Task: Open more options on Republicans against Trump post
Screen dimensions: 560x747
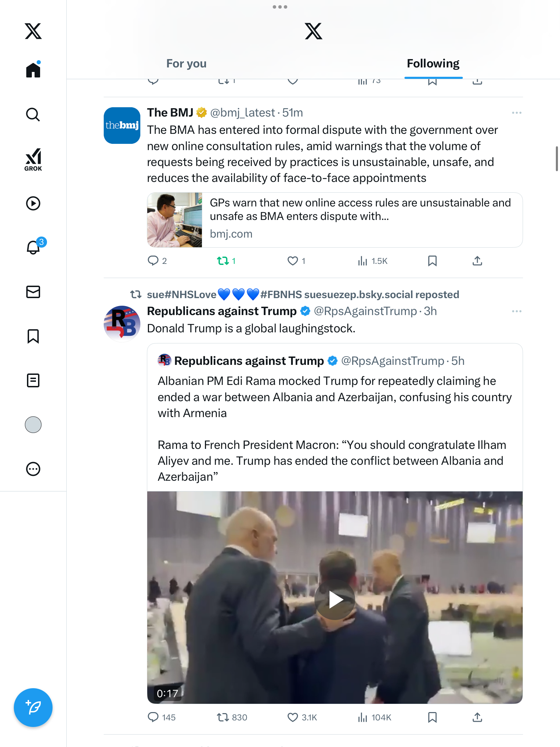Action: (x=516, y=311)
